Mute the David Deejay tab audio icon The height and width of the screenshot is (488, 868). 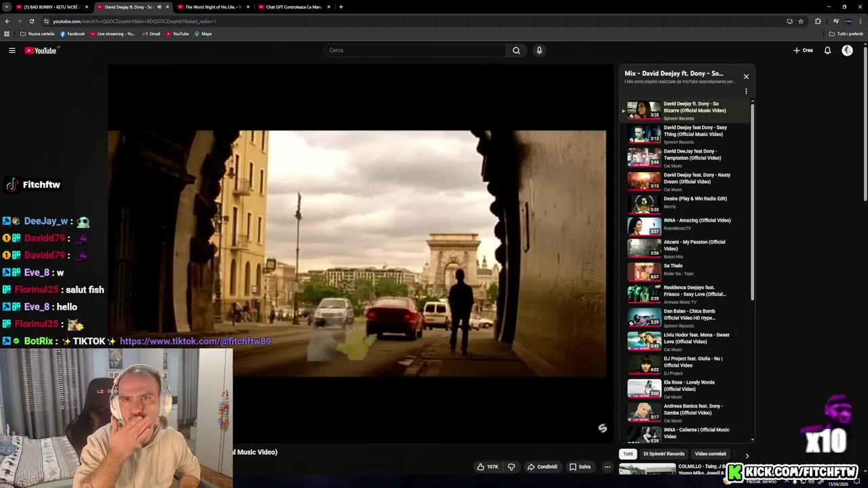[x=159, y=7]
